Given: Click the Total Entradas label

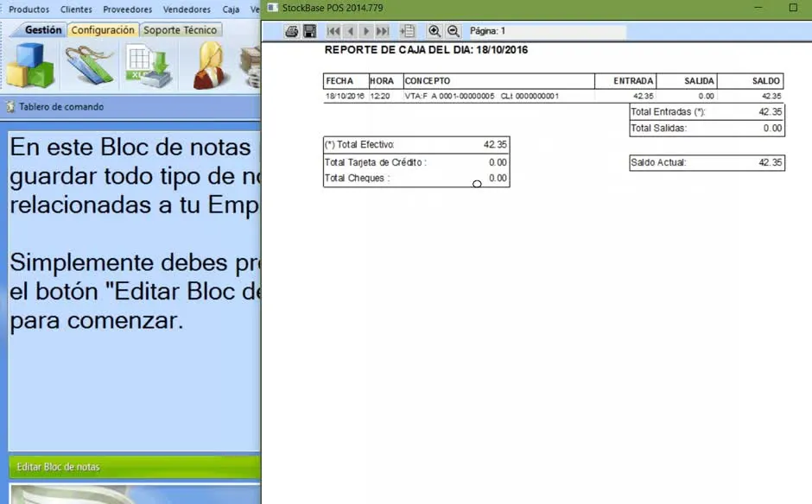Looking at the screenshot, I should click(x=668, y=112).
